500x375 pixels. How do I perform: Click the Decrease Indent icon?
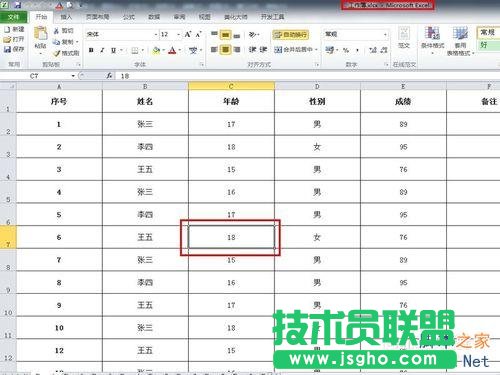pos(252,50)
